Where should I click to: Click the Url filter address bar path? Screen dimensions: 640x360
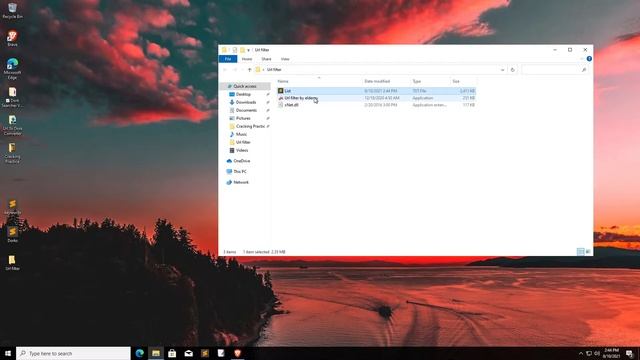274,70
